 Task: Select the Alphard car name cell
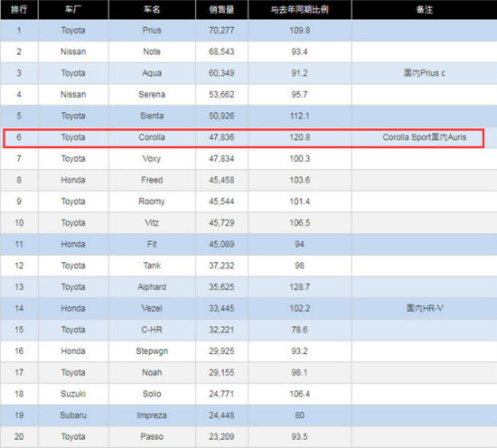(x=152, y=287)
